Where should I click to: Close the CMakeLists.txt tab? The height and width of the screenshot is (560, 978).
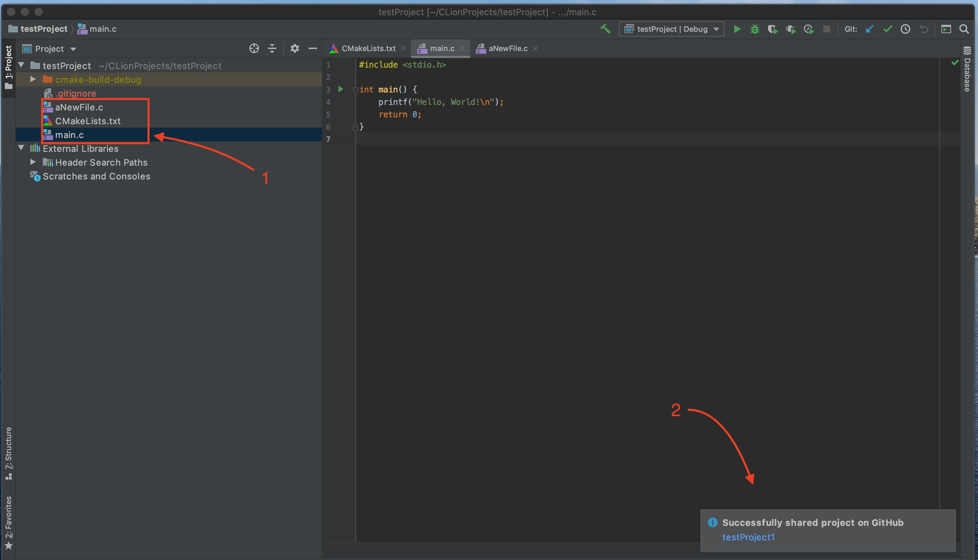tap(403, 48)
